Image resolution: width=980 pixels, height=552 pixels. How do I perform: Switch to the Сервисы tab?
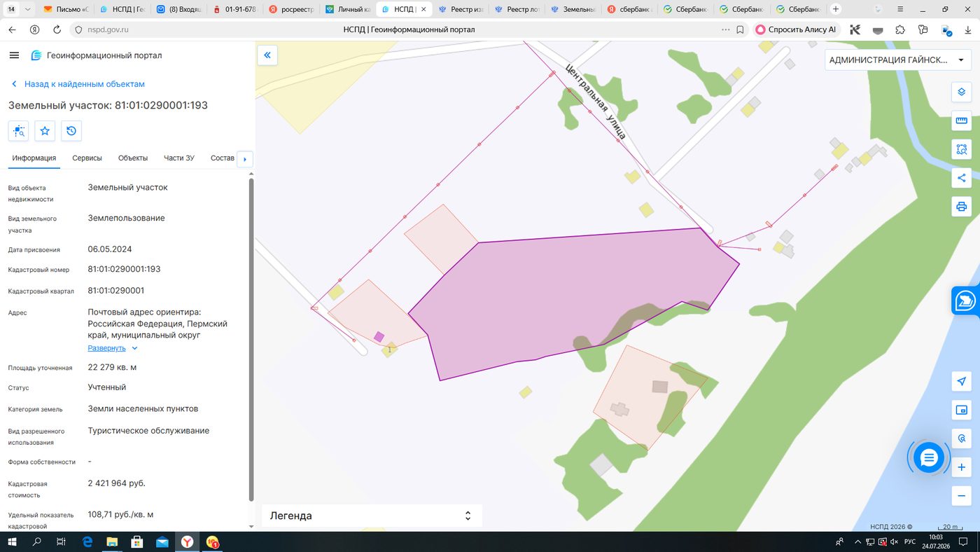pyautogui.click(x=87, y=158)
